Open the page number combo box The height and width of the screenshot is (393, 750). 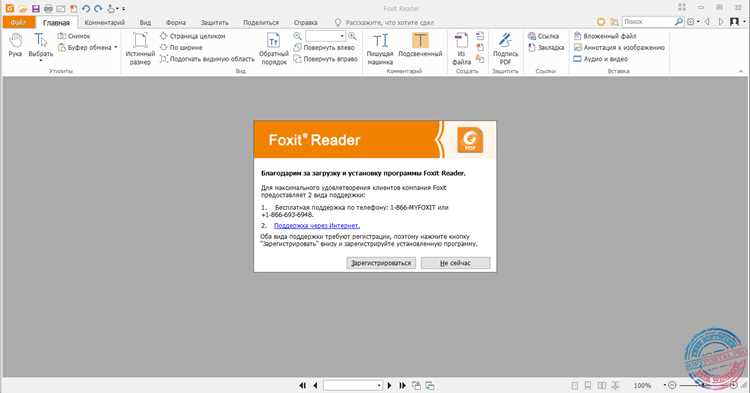click(353, 385)
